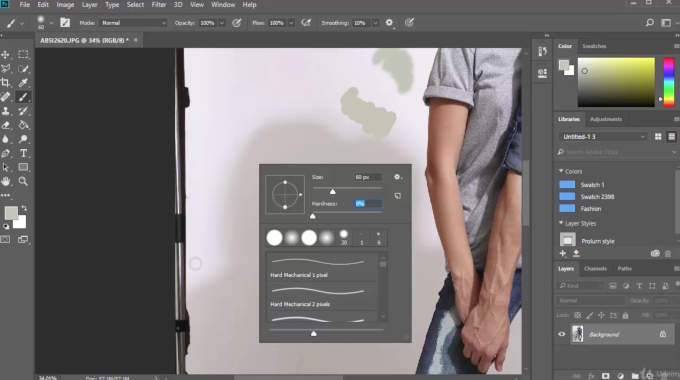Click the brush Size slider handle

pyautogui.click(x=332, y=191)
